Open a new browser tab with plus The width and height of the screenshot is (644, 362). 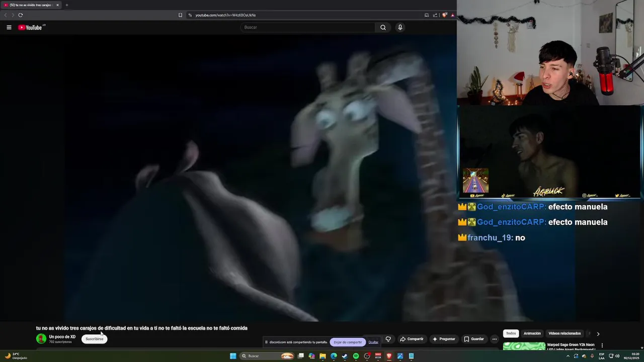66,5
